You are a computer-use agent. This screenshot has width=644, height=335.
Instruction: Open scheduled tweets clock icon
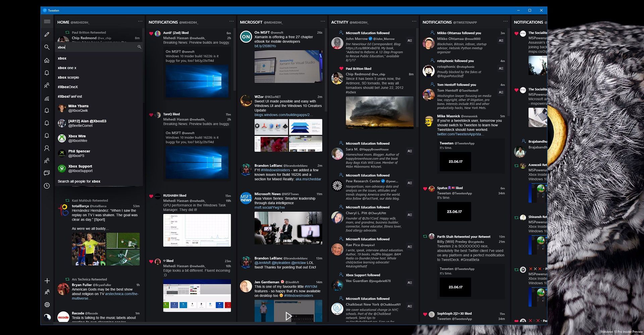(x=47, y=186)
